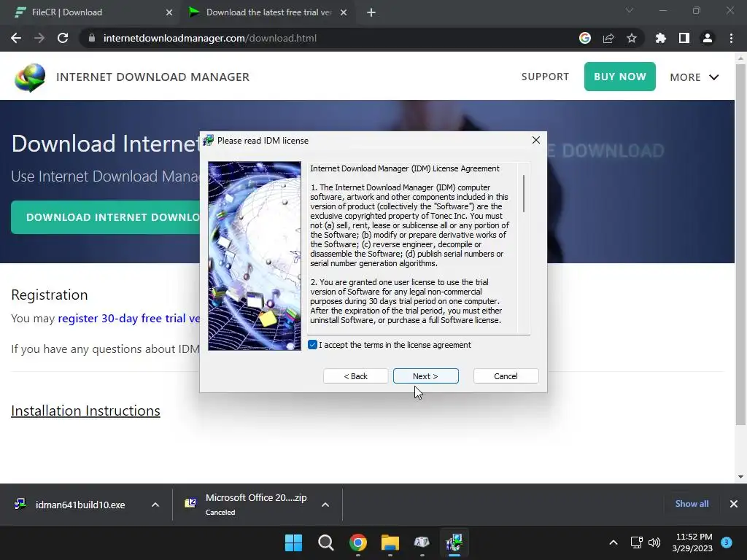747x560 pixels.
Task: Share this page icon
Action: coord(608,38)
